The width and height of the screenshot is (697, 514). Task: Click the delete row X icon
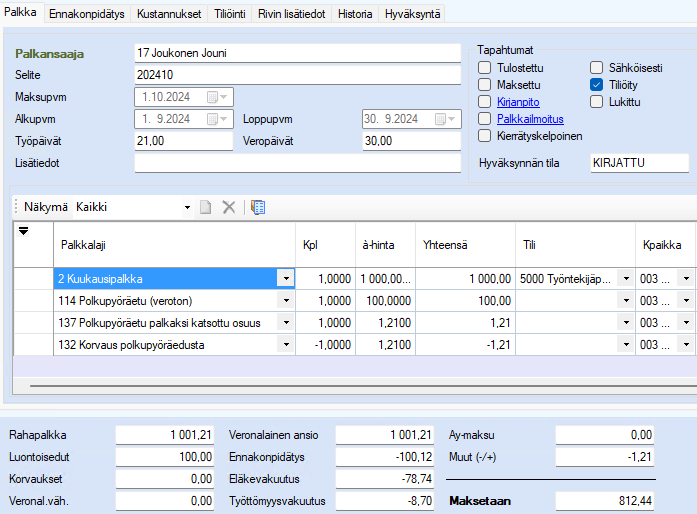tap(228, 207)
